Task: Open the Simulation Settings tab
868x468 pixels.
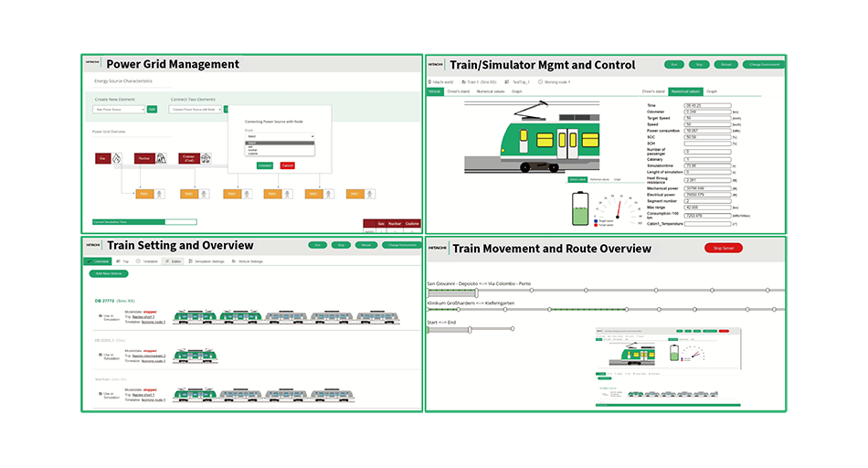Action: tap(206, 261)
